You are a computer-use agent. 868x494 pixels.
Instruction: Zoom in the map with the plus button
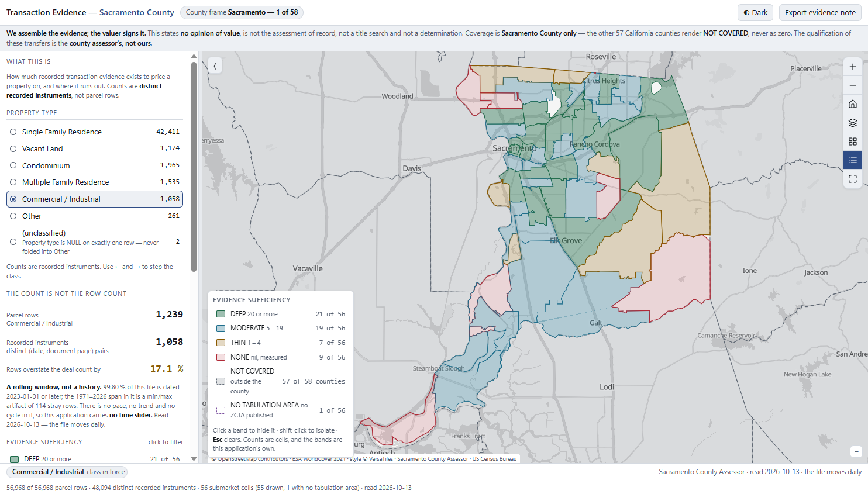(853, 67)
